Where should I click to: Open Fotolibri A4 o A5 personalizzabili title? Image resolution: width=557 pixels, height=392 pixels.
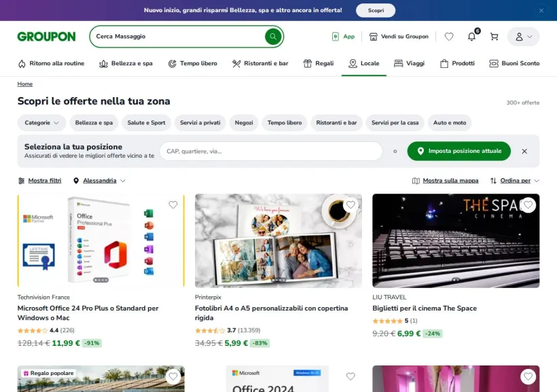coord(272,313)
